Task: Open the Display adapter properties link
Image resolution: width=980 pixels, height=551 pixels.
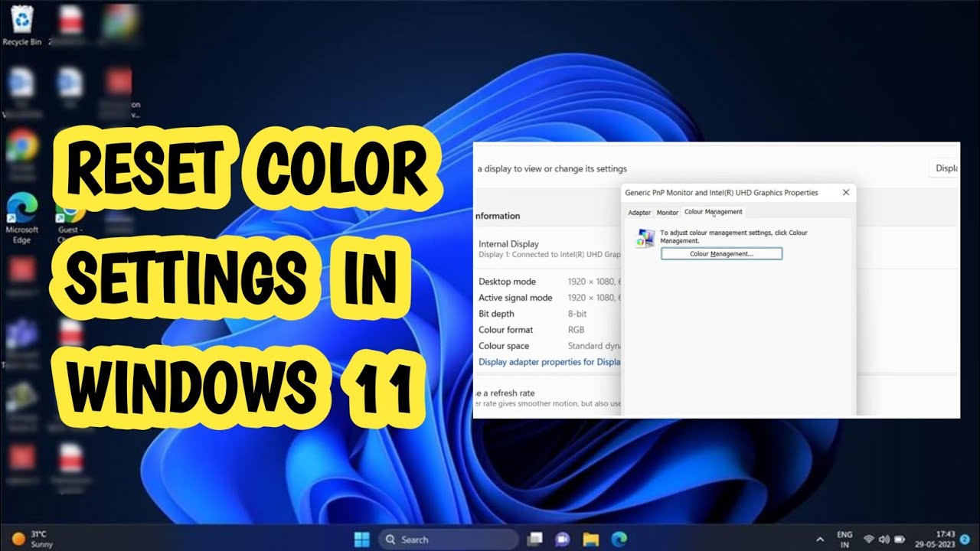Action: click(x=550, y=362)
